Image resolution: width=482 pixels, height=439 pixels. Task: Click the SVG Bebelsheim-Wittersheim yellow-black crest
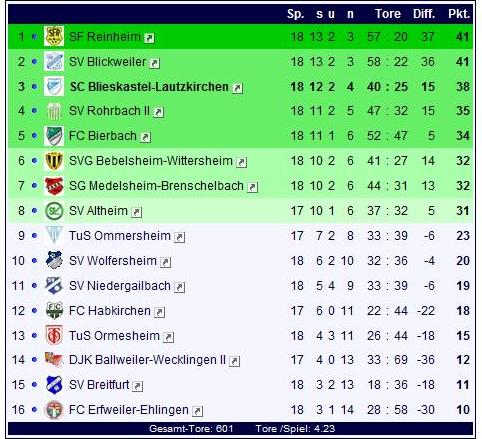54,161
